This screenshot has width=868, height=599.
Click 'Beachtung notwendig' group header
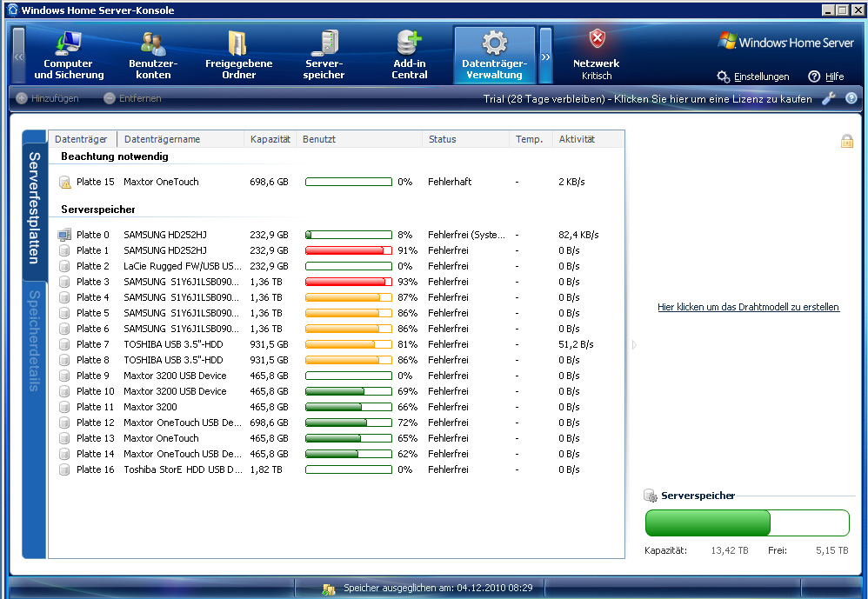(x=115, y=156)
